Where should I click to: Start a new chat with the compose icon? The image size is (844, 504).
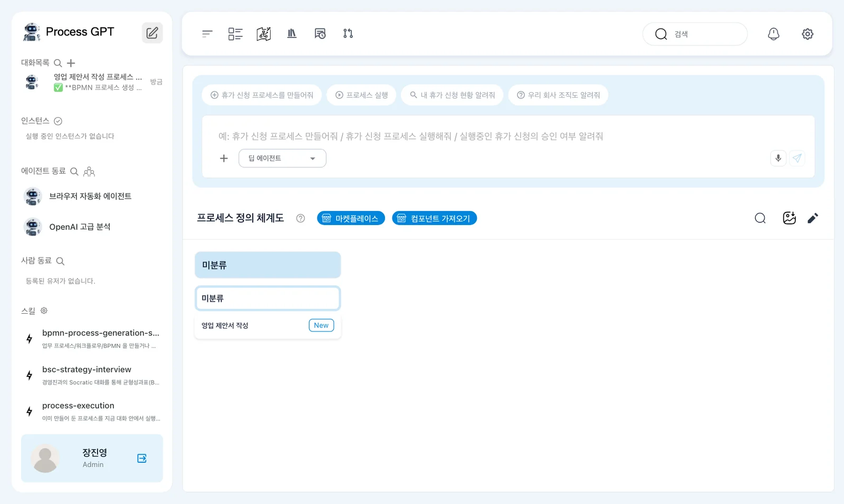[152, 33]
